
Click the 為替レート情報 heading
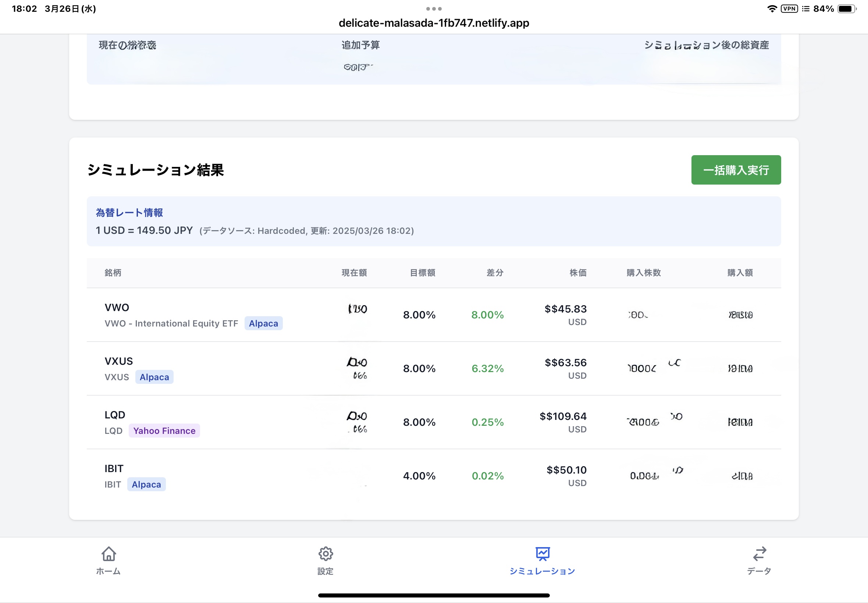click(129, 213)
